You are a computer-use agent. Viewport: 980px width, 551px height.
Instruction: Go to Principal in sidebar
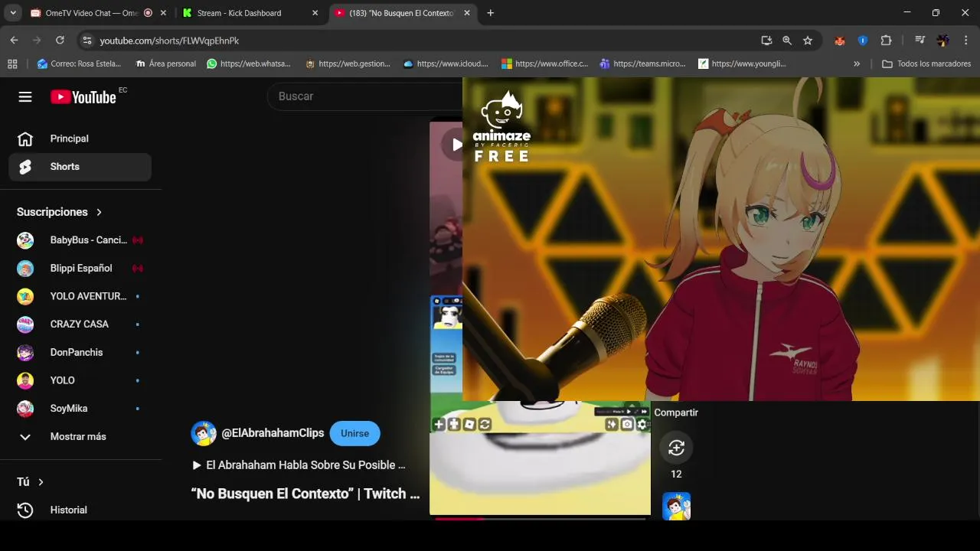pos(80,139)
